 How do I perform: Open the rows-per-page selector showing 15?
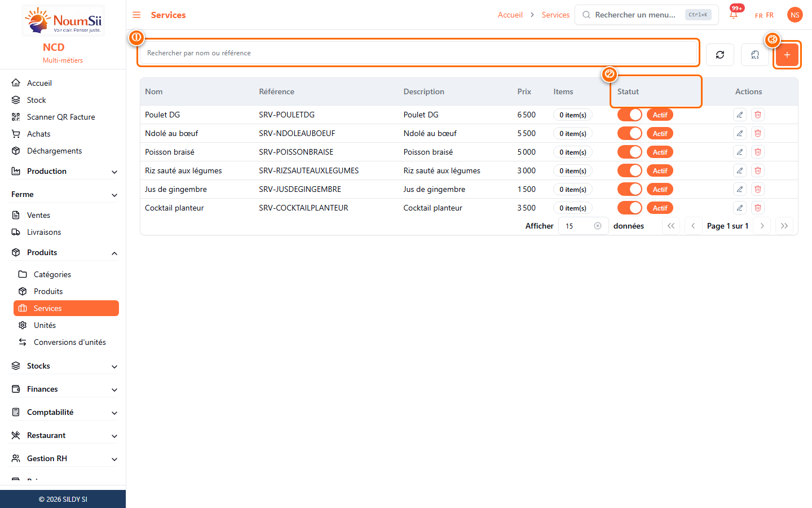point(583,226)
